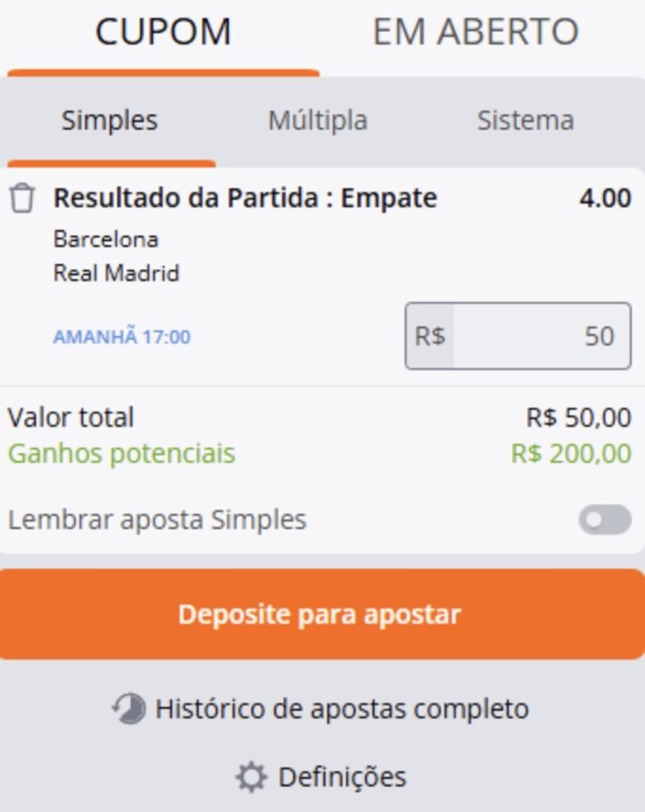This screenshot has height=812, width=645.
Task: Open the Sistema bet mode
Action: pos(525,121)
